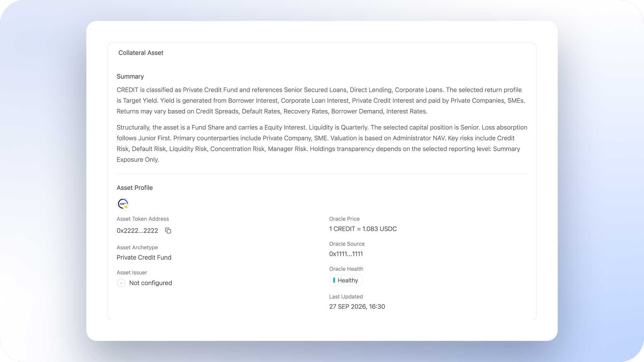Click the CREDIT token logo icon

point(123,203)
